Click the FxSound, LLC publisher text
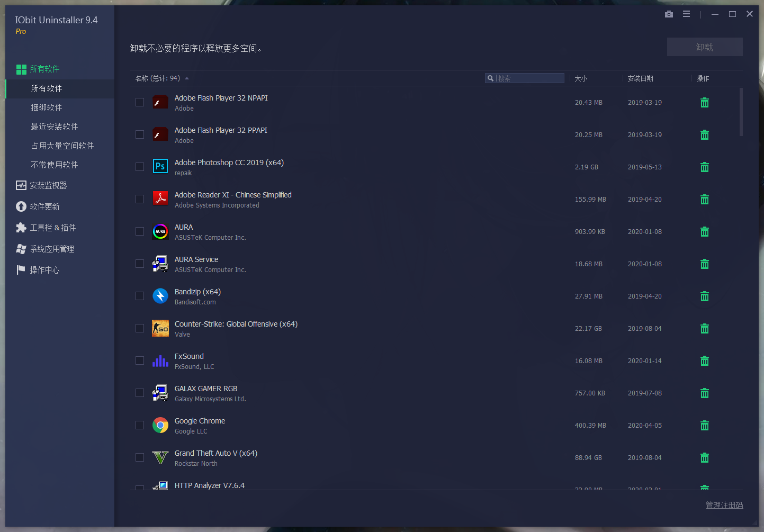 point(194,367)
